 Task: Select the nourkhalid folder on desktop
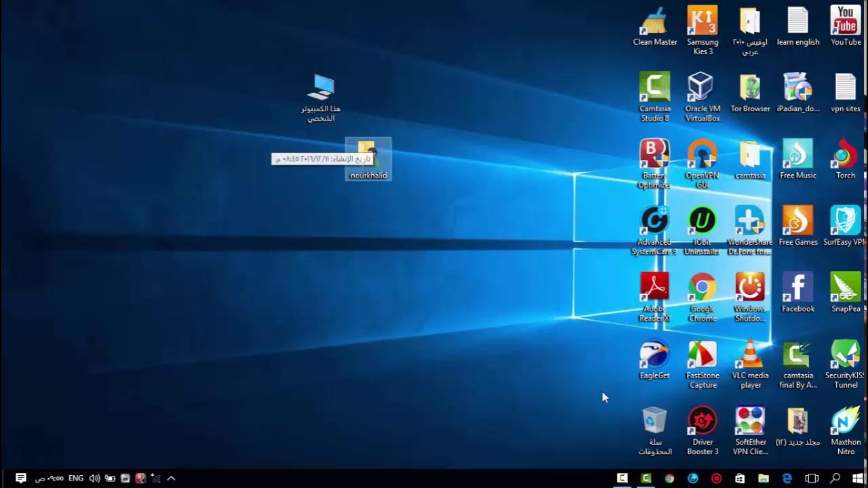tap(368, 159)
